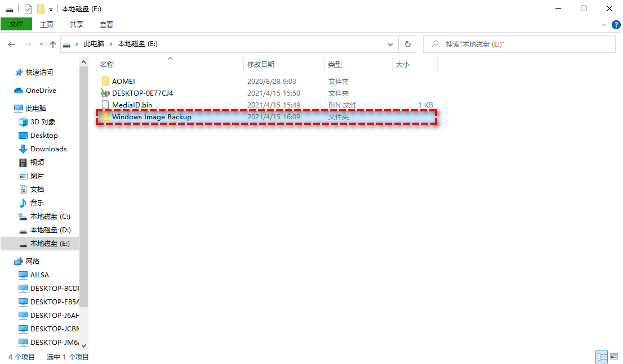Switch to large icons view layout
This screenshot has height=364, width=623.
(613, 357)
